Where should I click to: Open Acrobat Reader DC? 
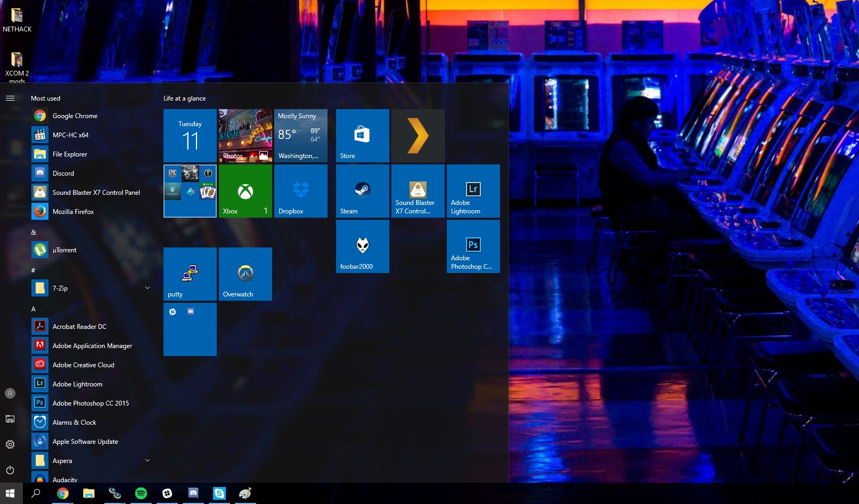pos(91,326)
